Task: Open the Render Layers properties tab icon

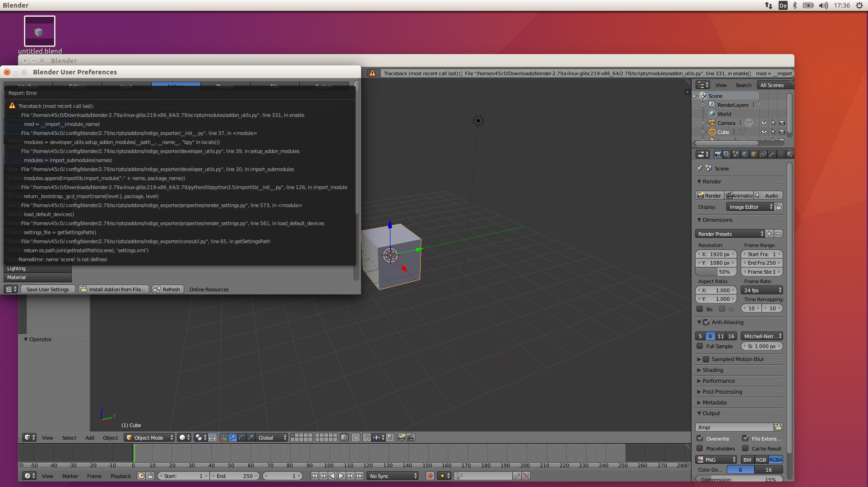Action: pyautogui.click(x=727, y=154)
